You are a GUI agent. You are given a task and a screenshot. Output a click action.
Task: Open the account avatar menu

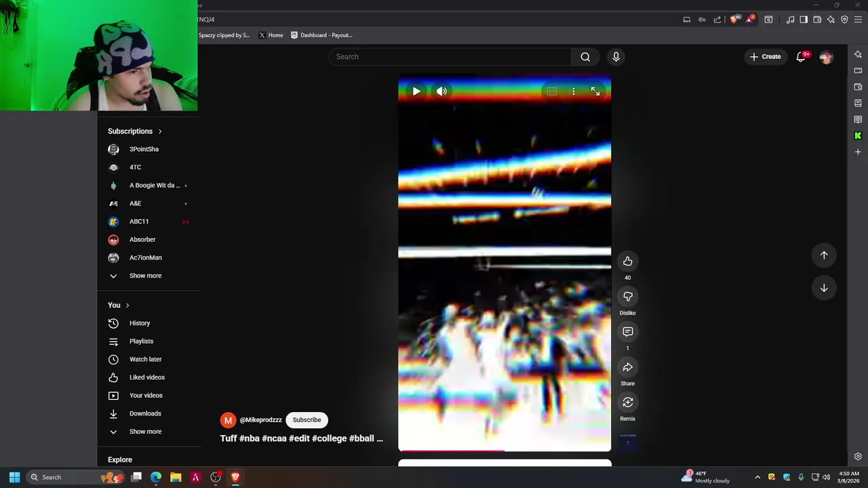pyautogui.click(x=826, y=57)
